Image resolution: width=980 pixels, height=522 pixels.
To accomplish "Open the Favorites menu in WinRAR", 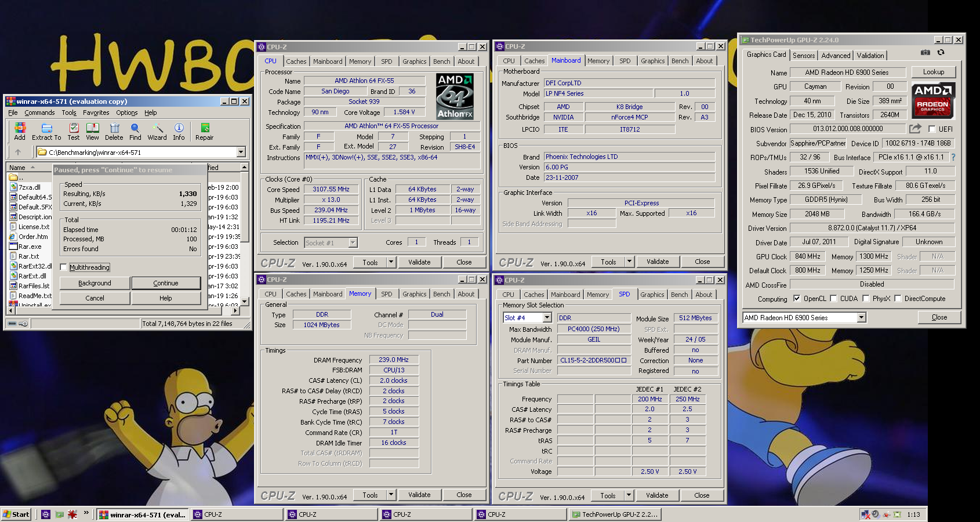I will click(96, 113).
